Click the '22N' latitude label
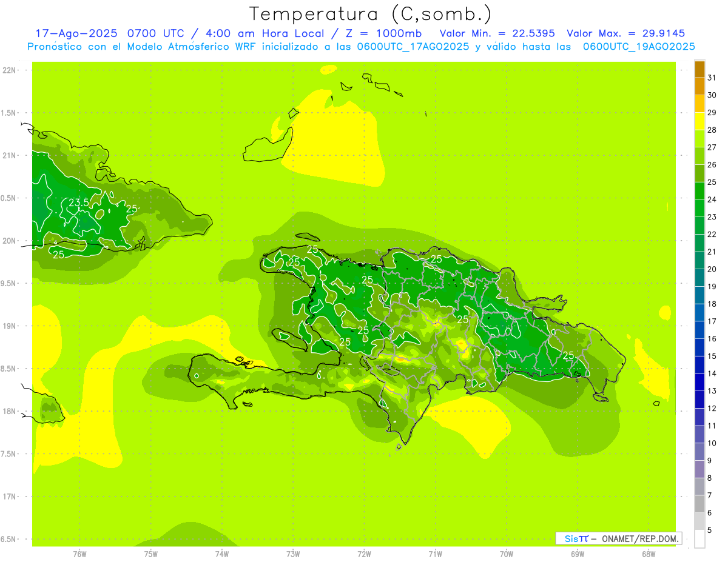The image size is (728, 562). 9,70
